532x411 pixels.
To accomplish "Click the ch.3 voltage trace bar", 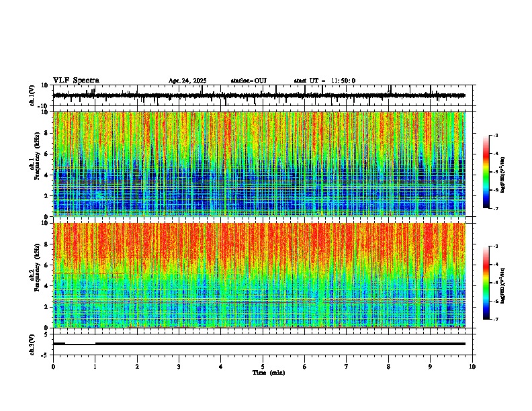I will point(259,344).
